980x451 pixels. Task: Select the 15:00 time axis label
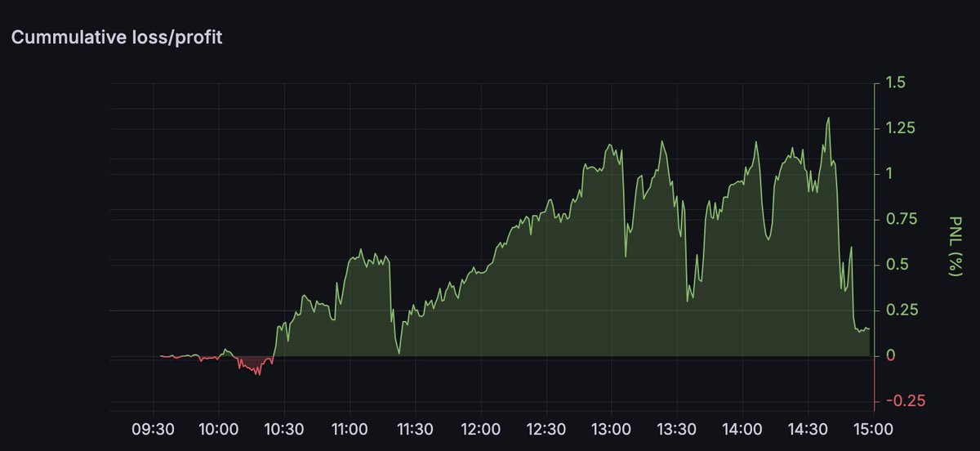(x=871, y=428)
